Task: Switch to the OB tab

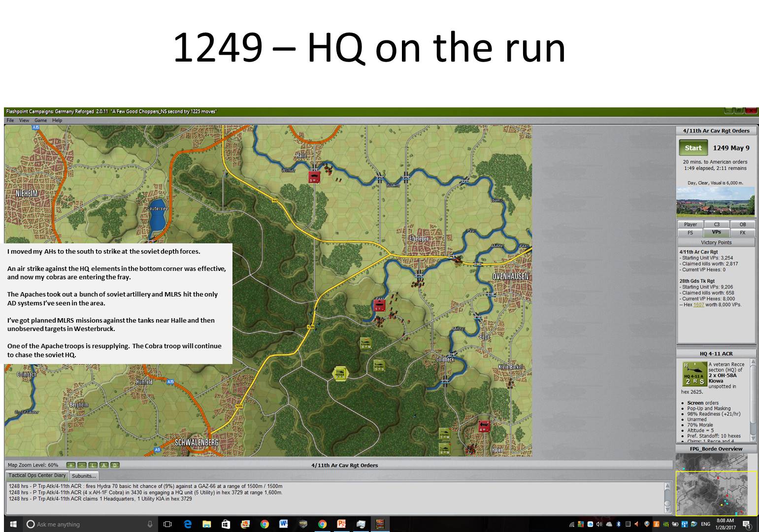Action: click(742, 225)
